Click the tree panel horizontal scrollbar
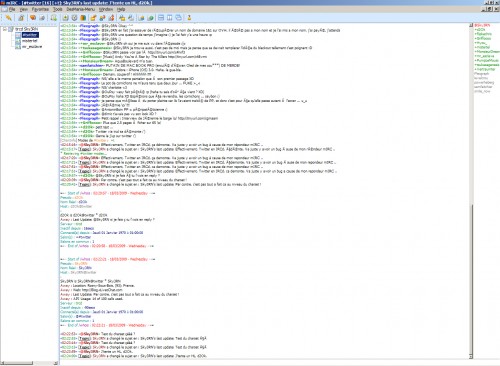Viewport: 500px width, 366px height. 29,363
